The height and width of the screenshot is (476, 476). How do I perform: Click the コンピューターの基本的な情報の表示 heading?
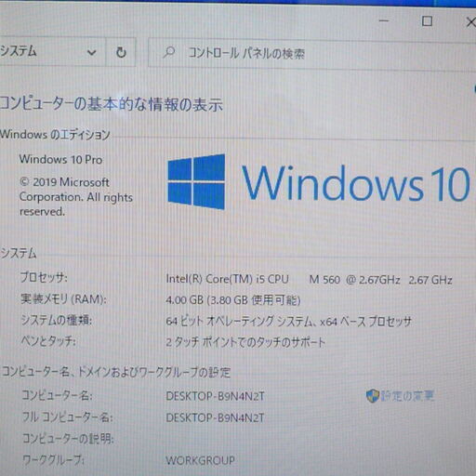pos(111,104)
